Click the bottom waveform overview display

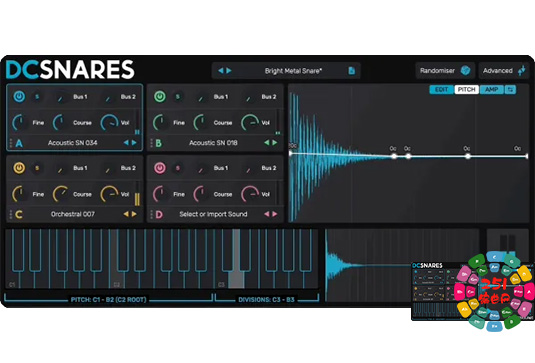click(x=402, y=265)
